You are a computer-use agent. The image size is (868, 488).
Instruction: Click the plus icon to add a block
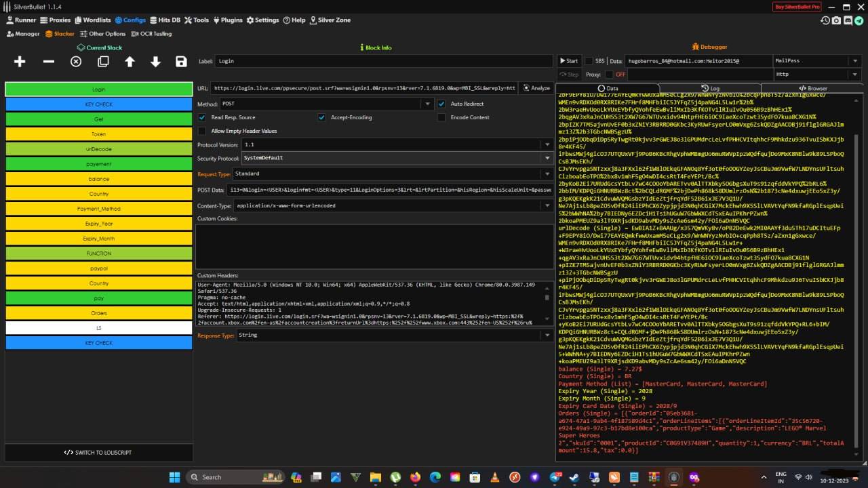(x=20, y=62)
